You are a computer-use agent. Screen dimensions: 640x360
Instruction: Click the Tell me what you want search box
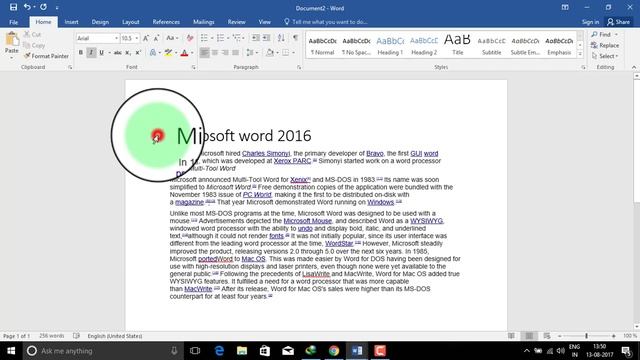(326, 22)
